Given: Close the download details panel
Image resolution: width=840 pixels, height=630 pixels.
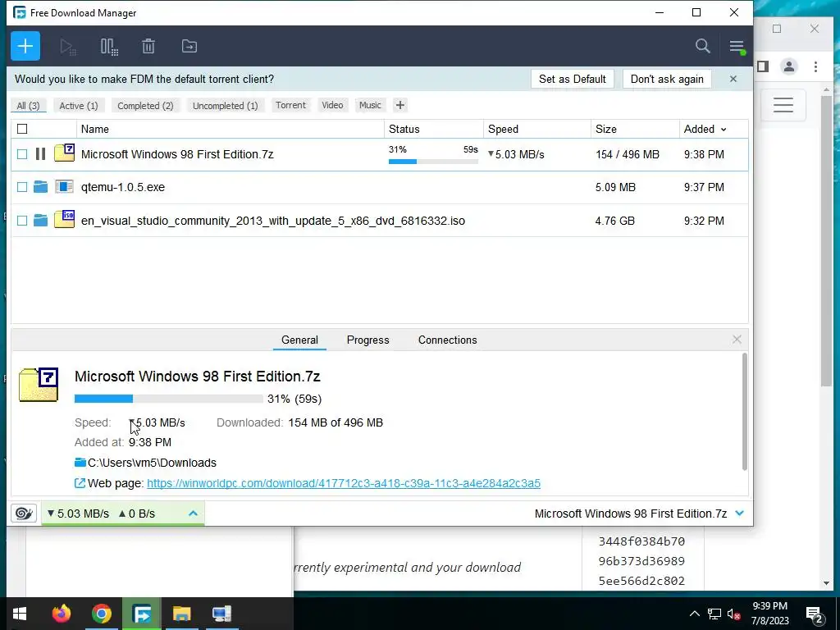Looking at the screenshot, I should pos(737,339).
